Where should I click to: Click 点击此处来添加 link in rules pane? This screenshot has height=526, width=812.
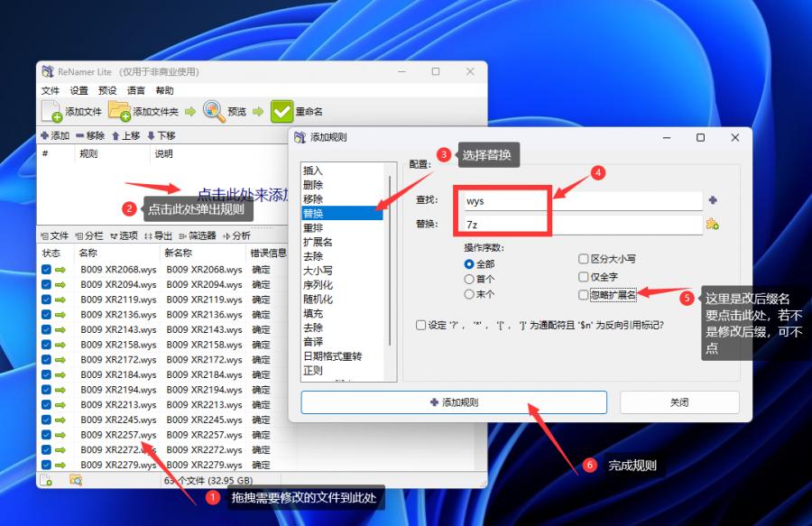[243, 195]
